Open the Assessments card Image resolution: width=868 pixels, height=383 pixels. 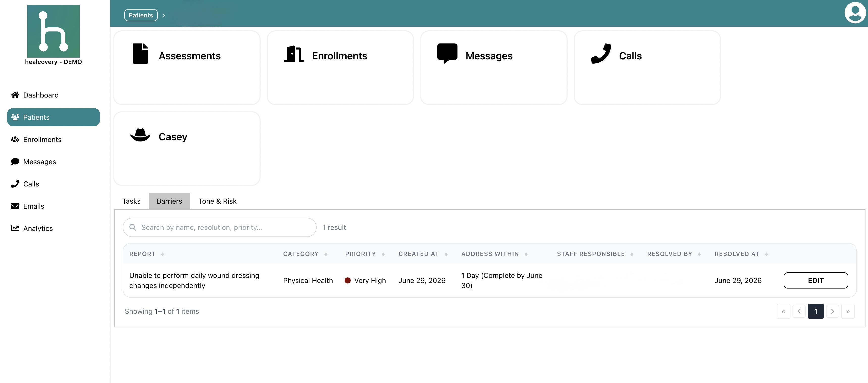pyautogui.click(x=187, y=68)
